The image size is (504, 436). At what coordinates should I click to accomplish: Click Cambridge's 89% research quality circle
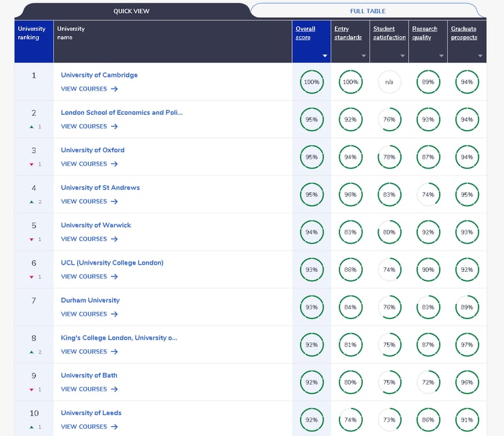tap(428, 82)
